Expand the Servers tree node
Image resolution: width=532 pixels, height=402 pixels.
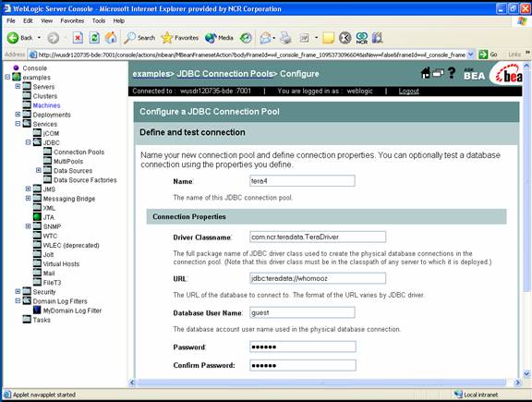coord(18,86)
